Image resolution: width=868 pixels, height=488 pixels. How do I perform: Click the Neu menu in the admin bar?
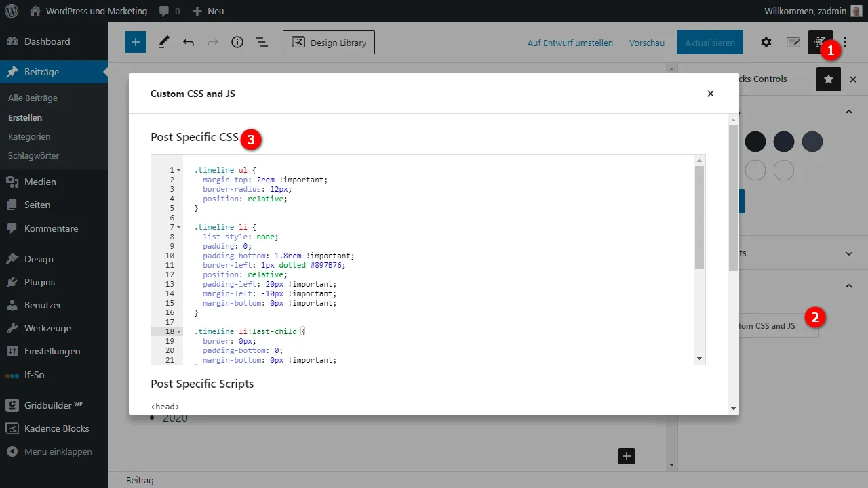click(208, 11)
